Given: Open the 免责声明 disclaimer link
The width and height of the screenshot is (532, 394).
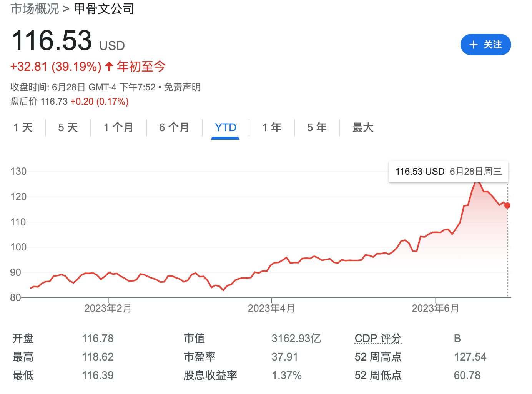Looking at the screenshot, I should pos(182,87).
